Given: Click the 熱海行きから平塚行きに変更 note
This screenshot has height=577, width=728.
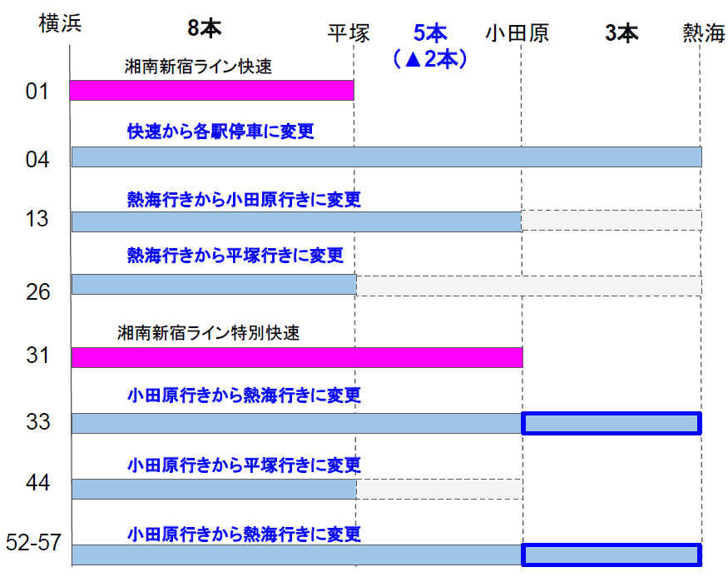Looking at the screenshot, I should pyautogui.click(x=235, y=256).
